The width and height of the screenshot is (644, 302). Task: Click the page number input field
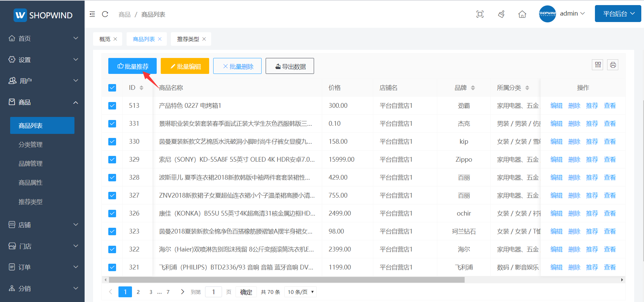[213, 292]
